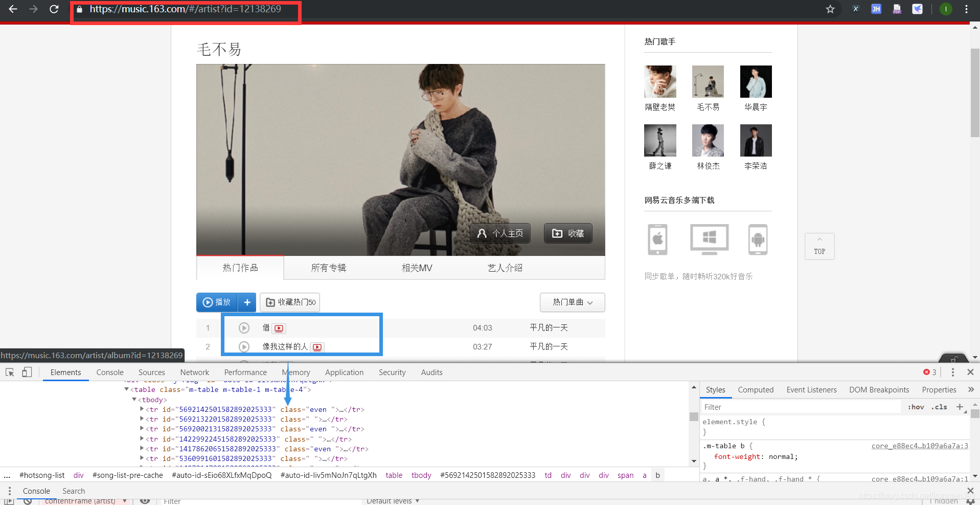Bookmark this page with the star icon
Viewport: 980px width, 505px height.
(x=830, y=9)
